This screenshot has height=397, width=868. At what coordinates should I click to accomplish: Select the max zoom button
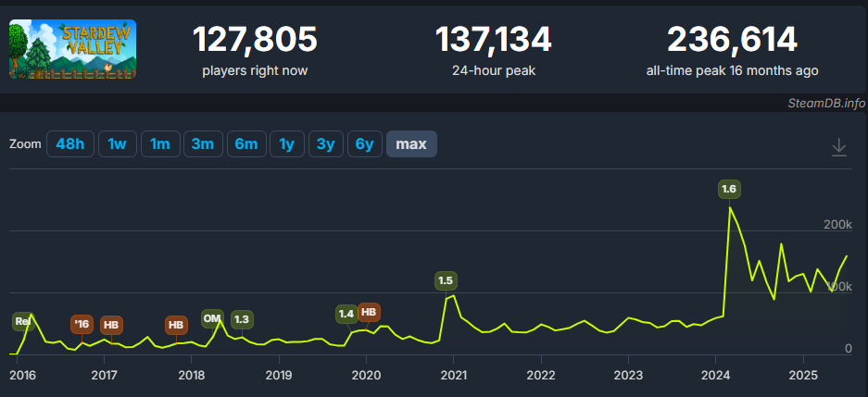tap(412, 144)
